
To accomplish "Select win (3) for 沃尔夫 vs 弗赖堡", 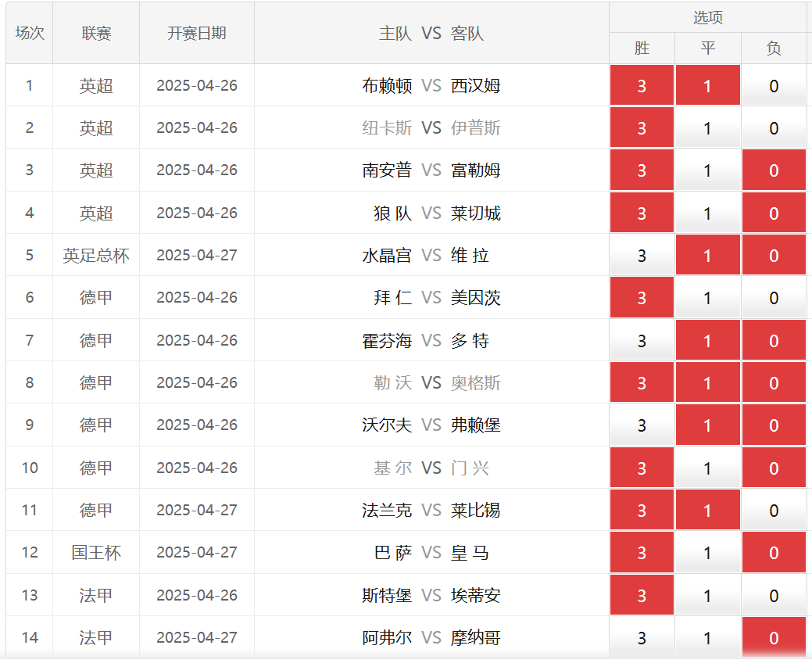I will click(642, 425).
